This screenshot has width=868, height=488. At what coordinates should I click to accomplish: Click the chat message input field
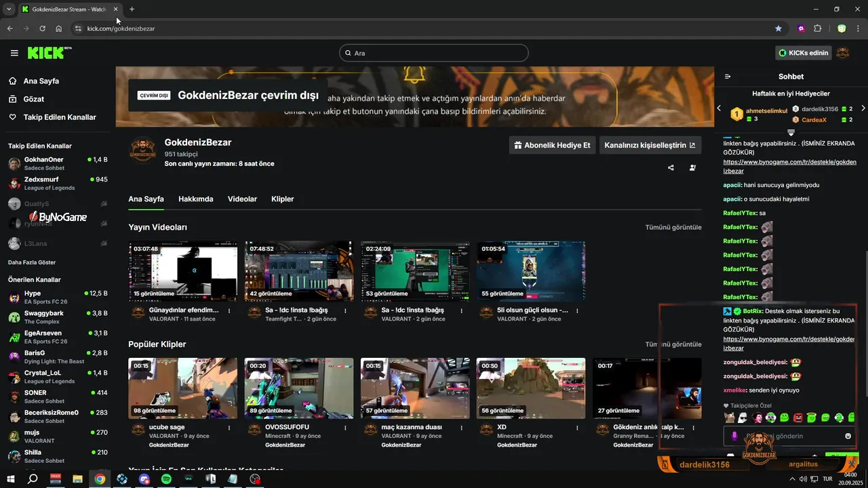[x=790, y=436]
